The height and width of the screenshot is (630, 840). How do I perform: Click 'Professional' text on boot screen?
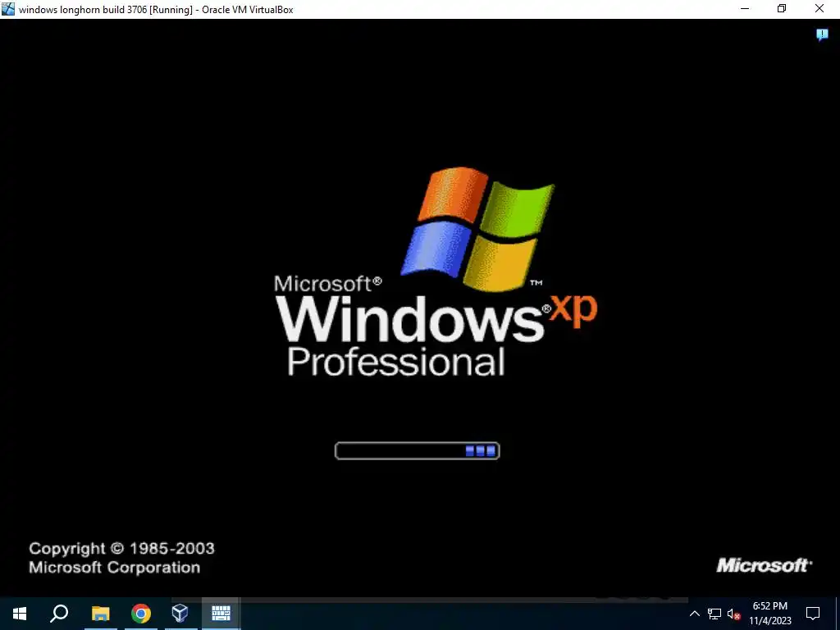(396, 362)
